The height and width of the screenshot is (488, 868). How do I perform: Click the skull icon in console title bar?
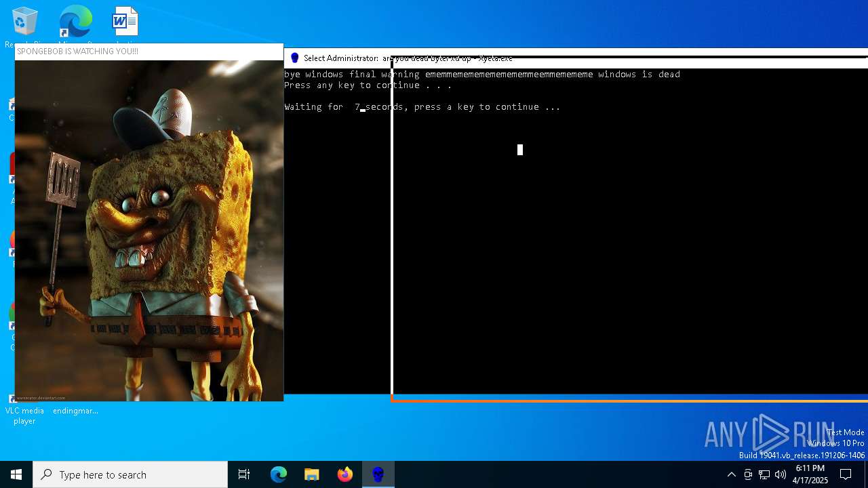[294, 58]
